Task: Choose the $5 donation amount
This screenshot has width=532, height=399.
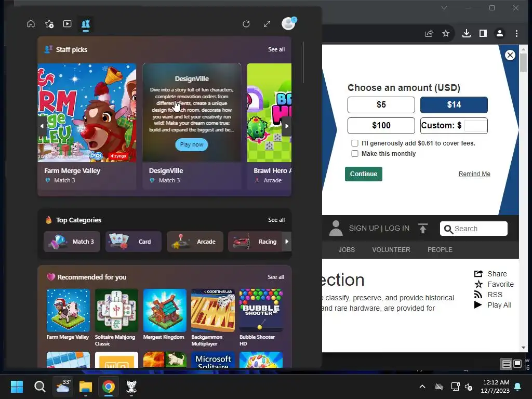Action: [x=381, y=105]
